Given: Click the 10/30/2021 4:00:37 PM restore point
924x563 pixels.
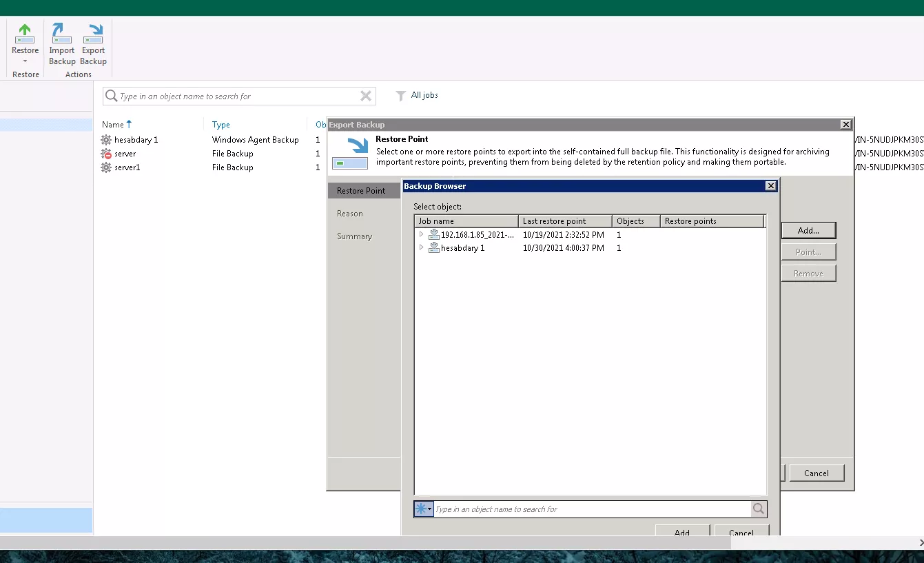Looking at the screenshot, I should [564, 248].
